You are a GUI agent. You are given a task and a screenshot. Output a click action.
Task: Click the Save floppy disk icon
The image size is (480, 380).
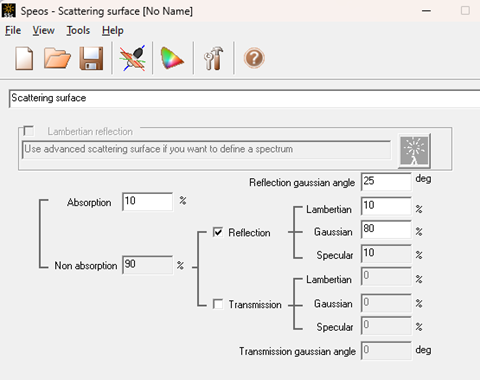click(92, 58)
